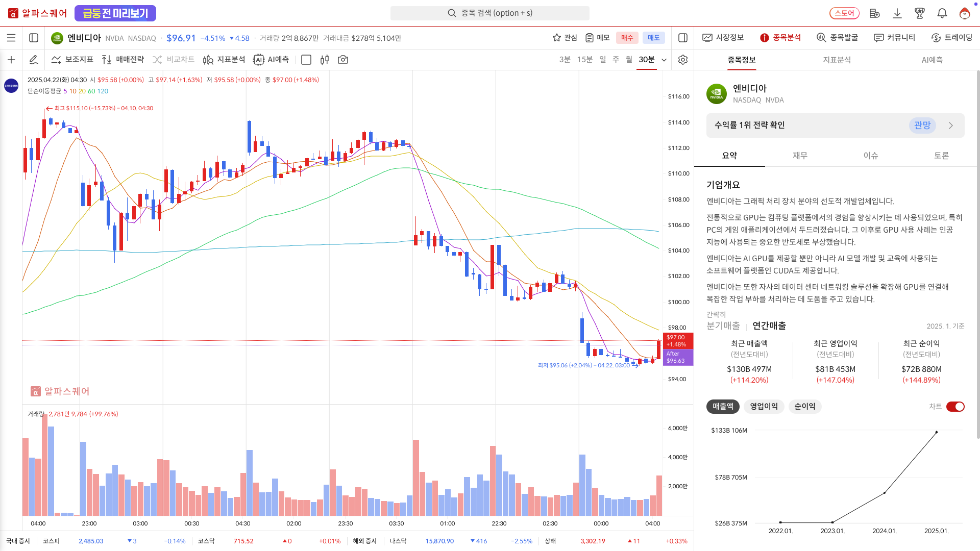Image resolution: width=980 pixels, height=551 pixels.
Task: Open 지표분석 in chart toolbar
Action: click(224, 60)
